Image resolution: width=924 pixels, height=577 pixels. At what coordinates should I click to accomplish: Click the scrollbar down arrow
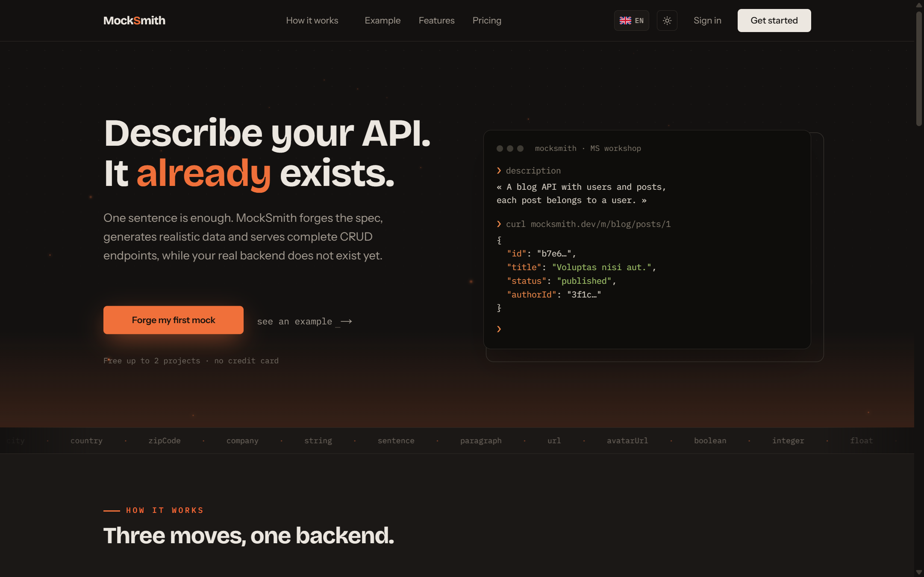[x=919, y=572]
